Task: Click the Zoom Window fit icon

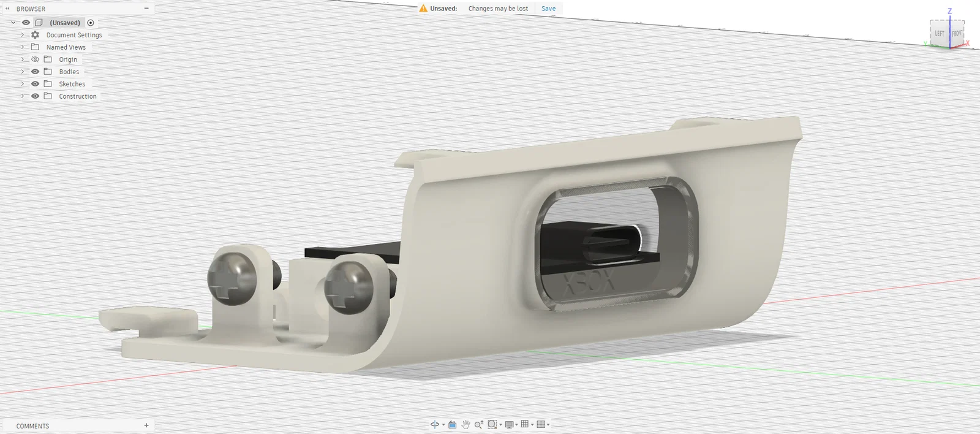Action: [x=492, y=424]
